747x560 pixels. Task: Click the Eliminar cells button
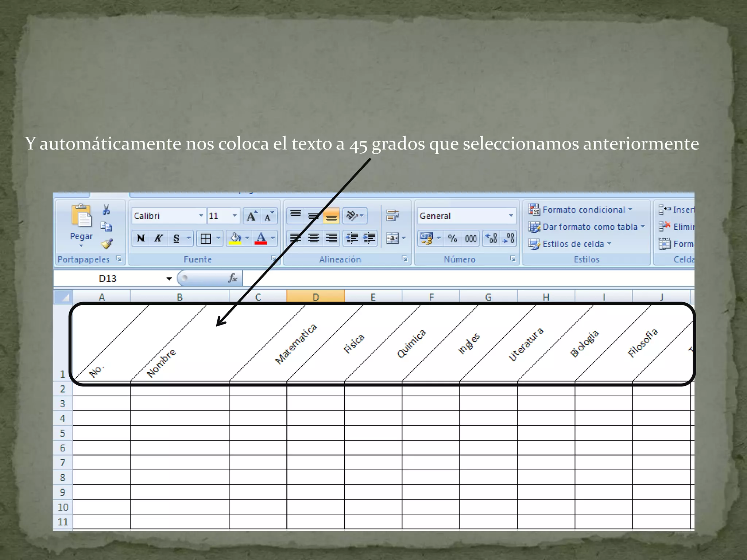tap(676, 227)
